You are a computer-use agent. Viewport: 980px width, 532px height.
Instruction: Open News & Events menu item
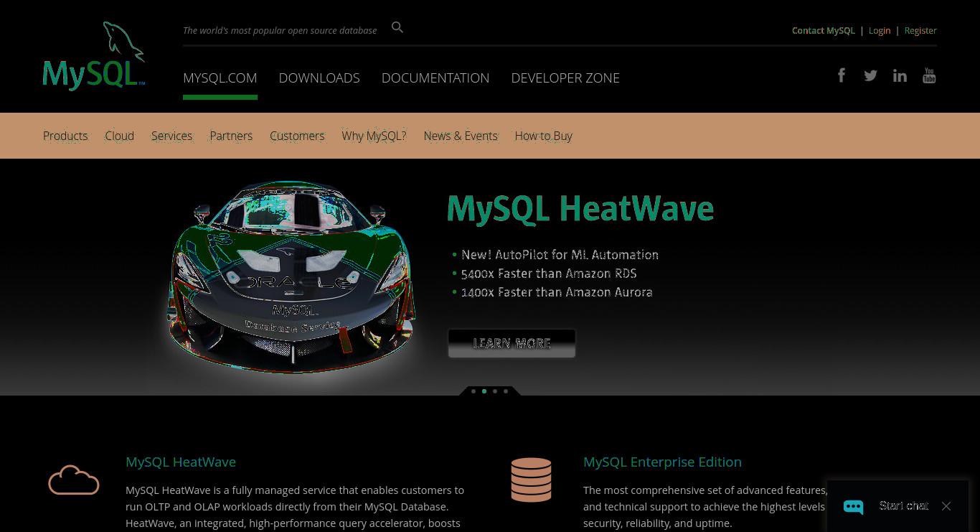tap(461, 136)
